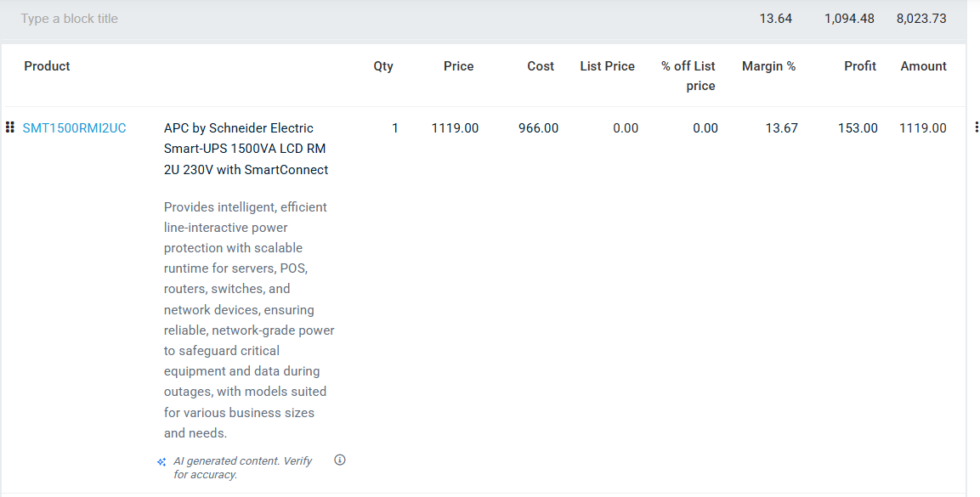Select the Cost cell showing 966.00
The height and width of the screenshot is (497, 980).
coord(538,128)
